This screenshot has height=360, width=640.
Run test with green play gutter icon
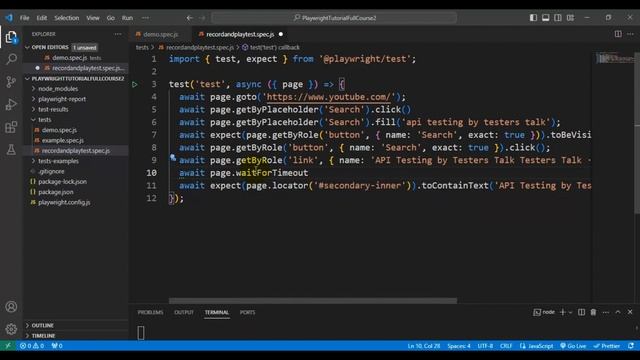coord(135,84)
